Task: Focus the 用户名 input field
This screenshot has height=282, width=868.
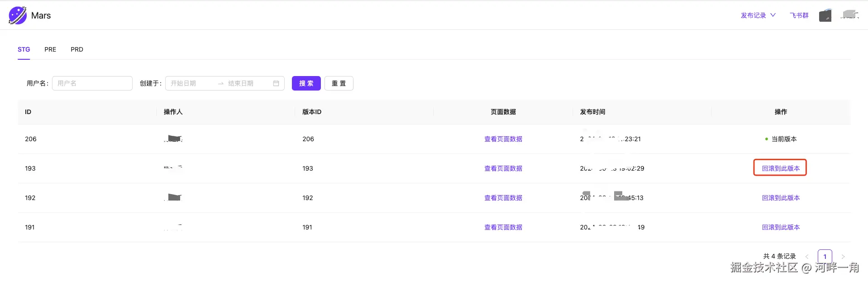Action: [x=92, y=83]
